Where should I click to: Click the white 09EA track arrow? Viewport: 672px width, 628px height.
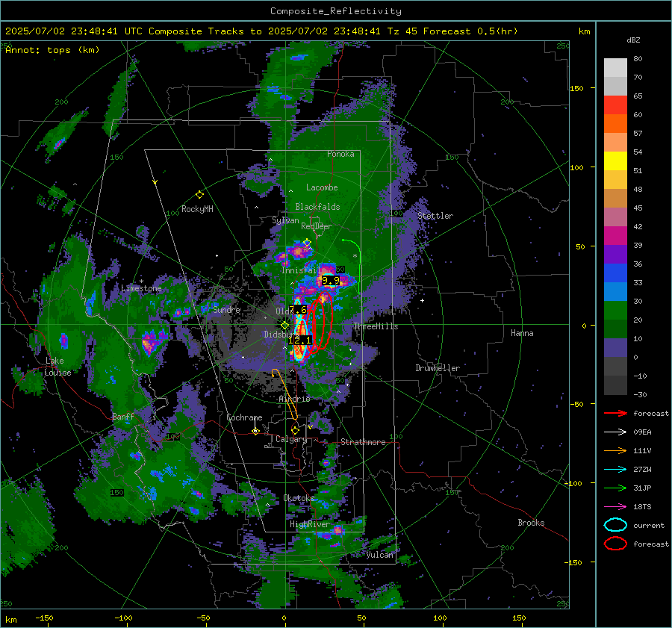(x=615, y=432)
